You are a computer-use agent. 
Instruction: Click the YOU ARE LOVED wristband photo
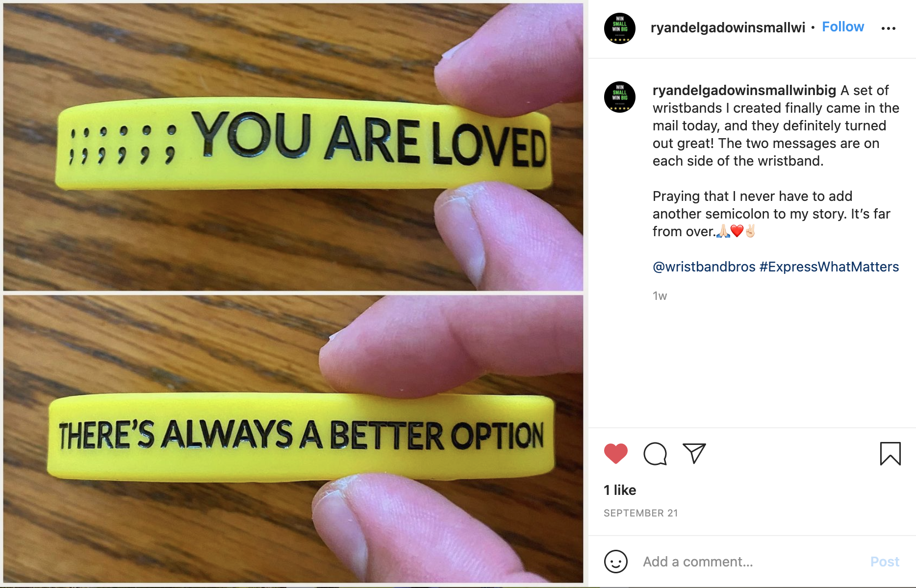coord(293,147)
